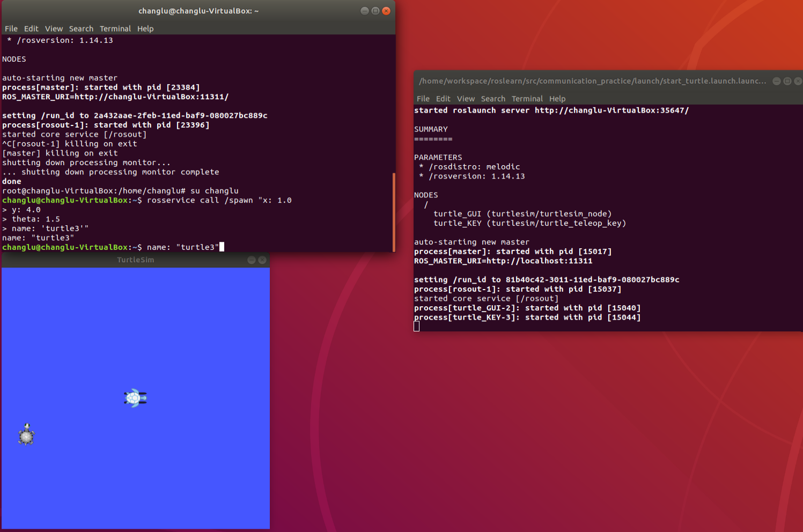This screenshot has width=803, height=532.
Task: Click '> theta: 1.5' line
Action: click(x=31, y=219)
